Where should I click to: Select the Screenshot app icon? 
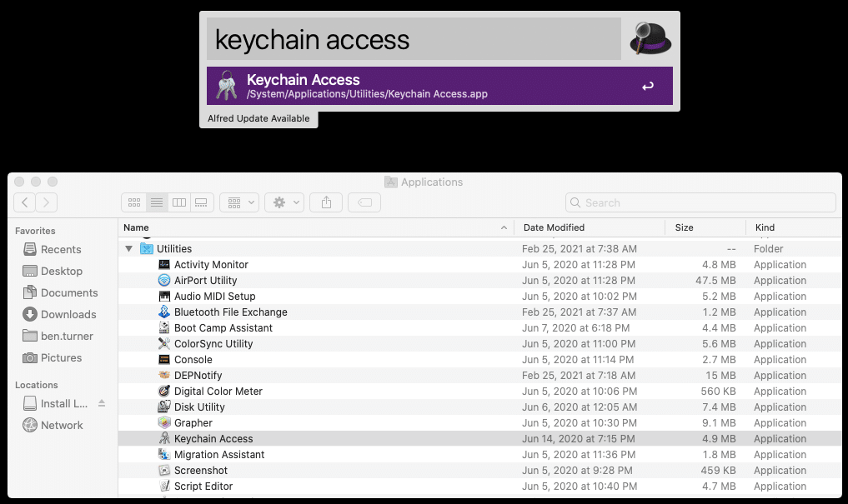tap(164, 470)
